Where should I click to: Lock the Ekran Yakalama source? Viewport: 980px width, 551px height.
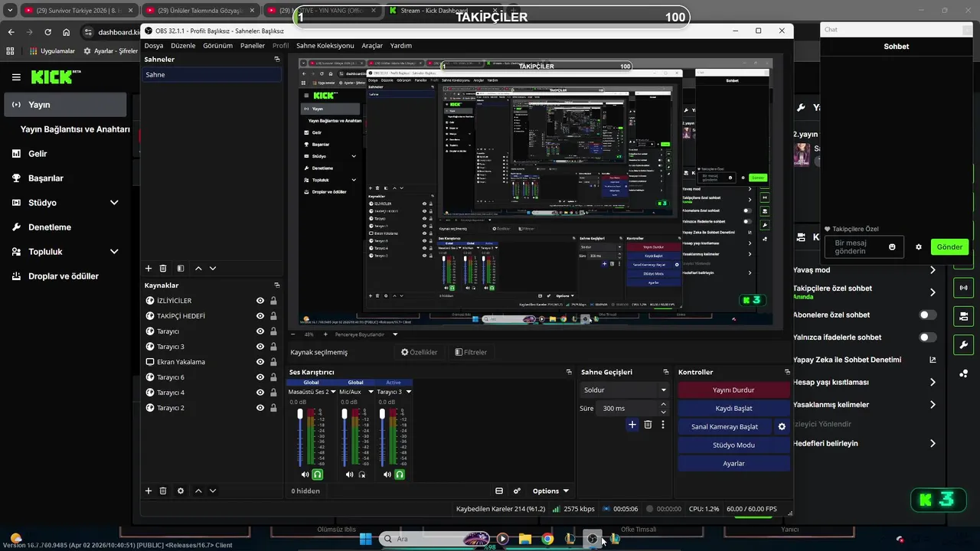tap(273, 362)
